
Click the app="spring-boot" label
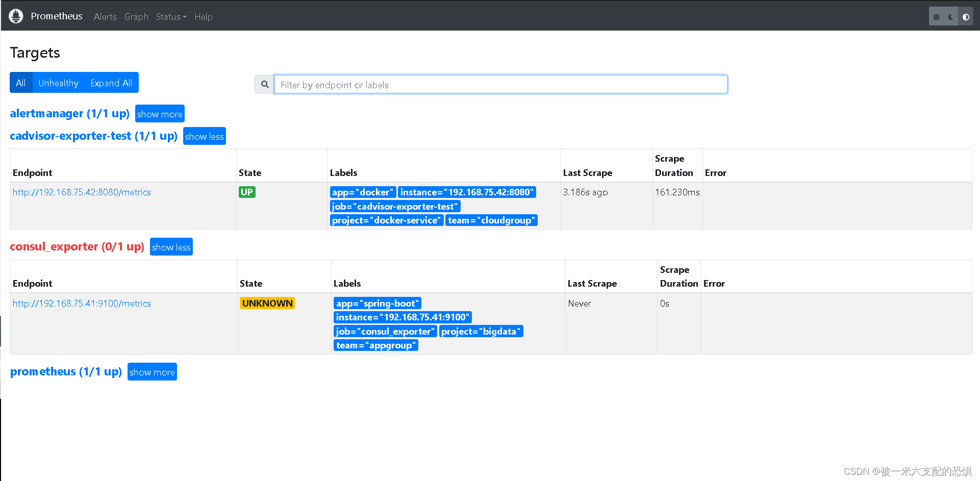click(x=378, y=303)
